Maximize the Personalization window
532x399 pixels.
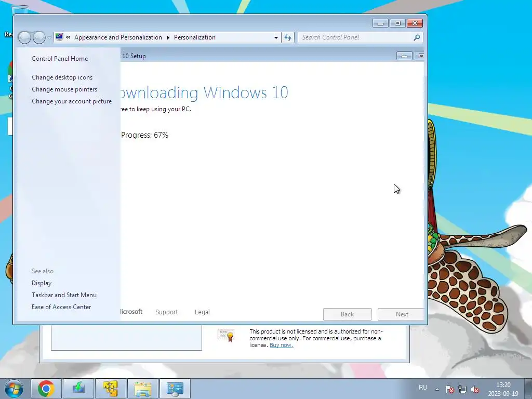pyautogui.click(x=397, y=23)
